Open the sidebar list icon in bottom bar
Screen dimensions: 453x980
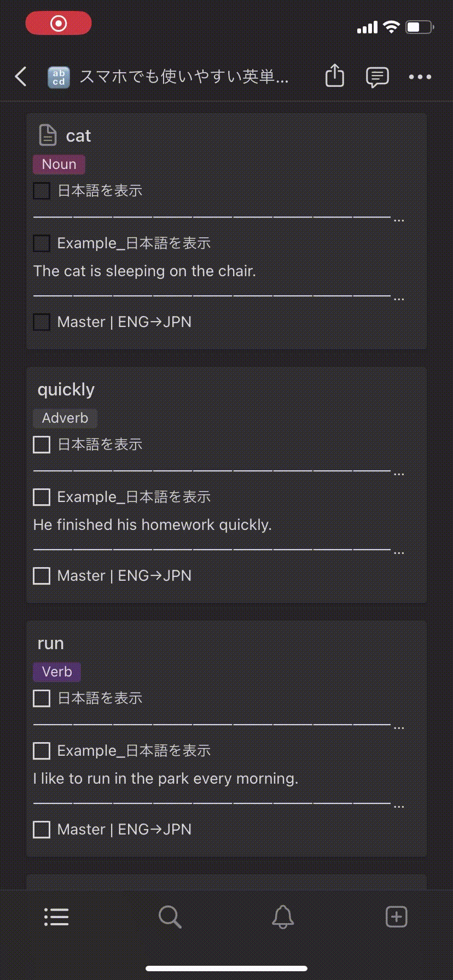coord(56,917)
